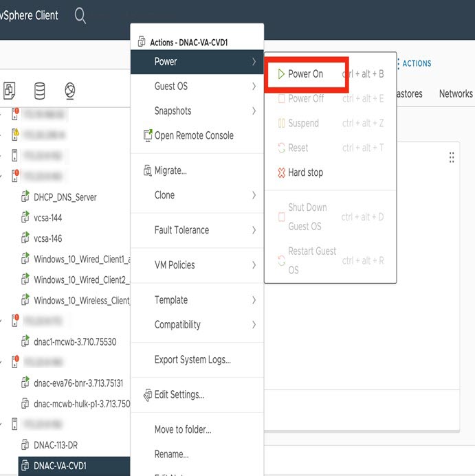Click the Actions menu header VM icon
The image size is (475, 476).
click(142, 41)
